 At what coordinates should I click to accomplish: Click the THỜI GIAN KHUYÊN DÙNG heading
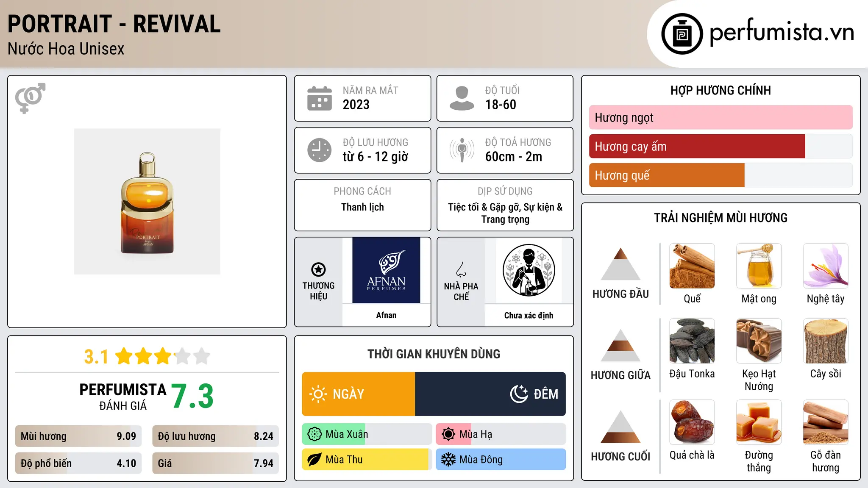coord(434,354)
